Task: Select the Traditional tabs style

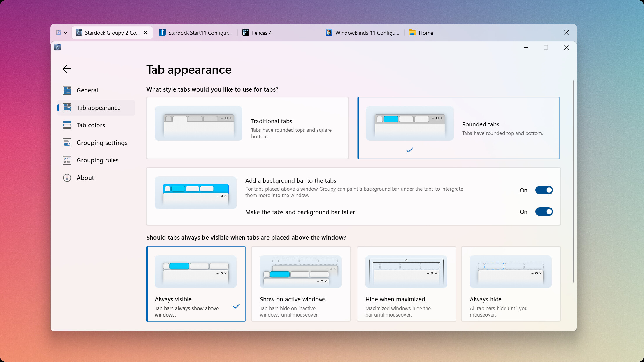Action: tap(247, 128)
